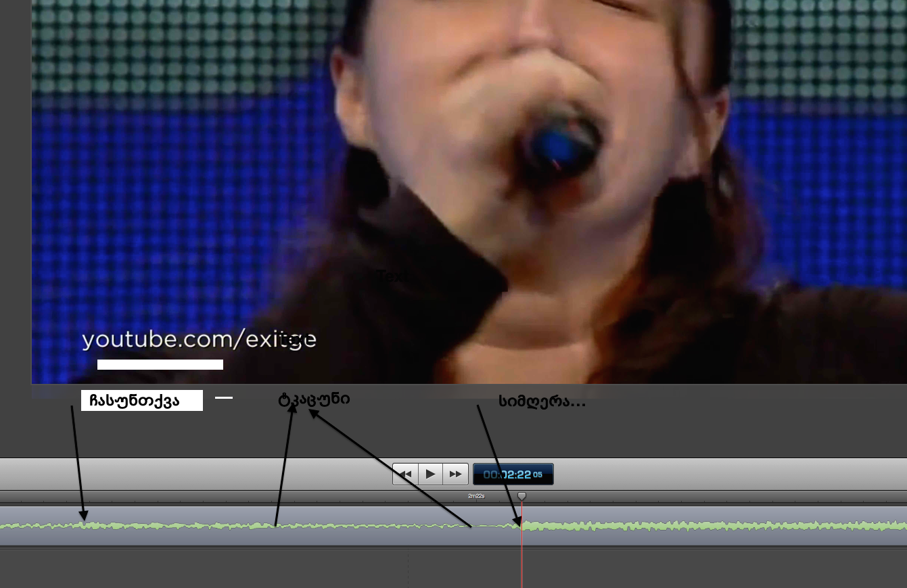Viewport: 907px width, 588px height.
Task: Click the 'სიმღერა...' caption label
Action: tap(540, 401)
